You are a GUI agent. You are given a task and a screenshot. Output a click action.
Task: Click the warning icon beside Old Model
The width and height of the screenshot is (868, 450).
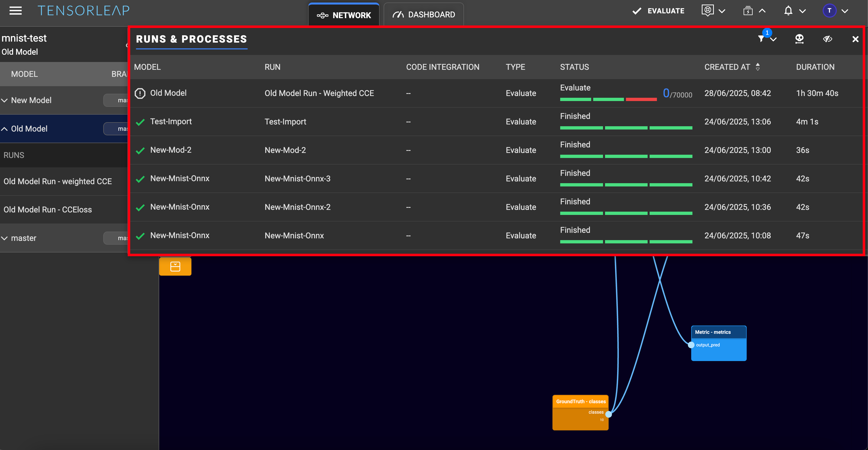[x=140, y=93]
